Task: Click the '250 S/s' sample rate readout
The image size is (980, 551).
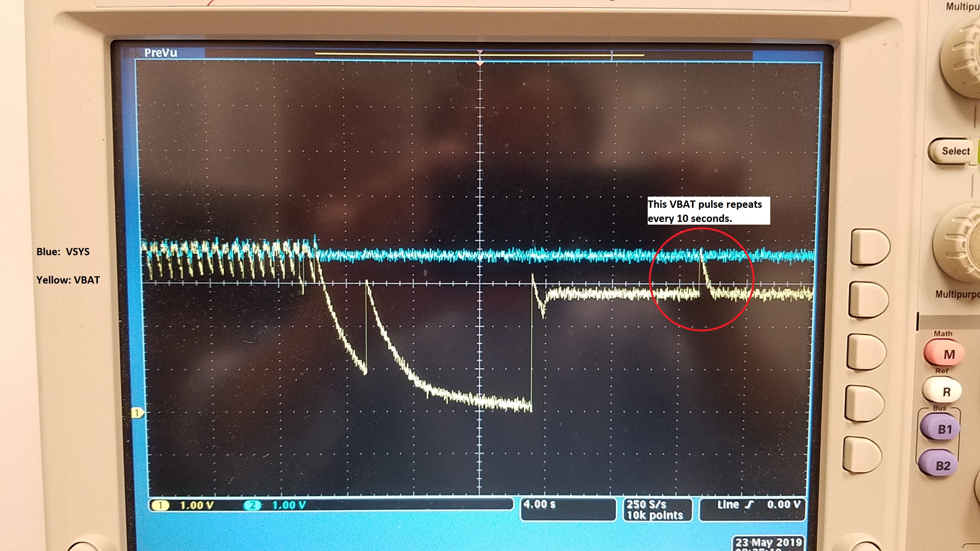Action: pyautogui.click(x=646, y=504)
